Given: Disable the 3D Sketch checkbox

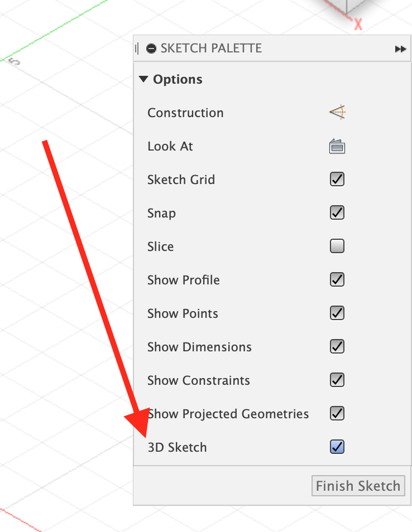Looking at the screenshot, I should pyautogui.click(x=337, y=447).
